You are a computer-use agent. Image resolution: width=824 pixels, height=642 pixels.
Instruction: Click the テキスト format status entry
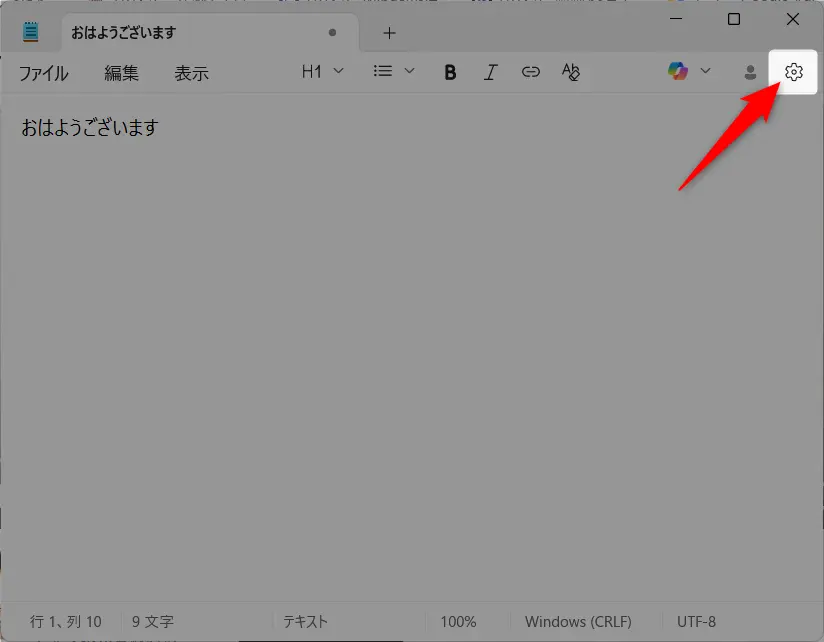point(305,622)
